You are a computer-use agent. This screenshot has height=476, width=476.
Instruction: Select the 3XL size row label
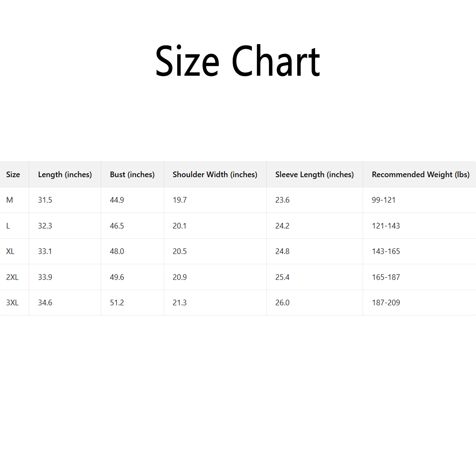point(12,302)
